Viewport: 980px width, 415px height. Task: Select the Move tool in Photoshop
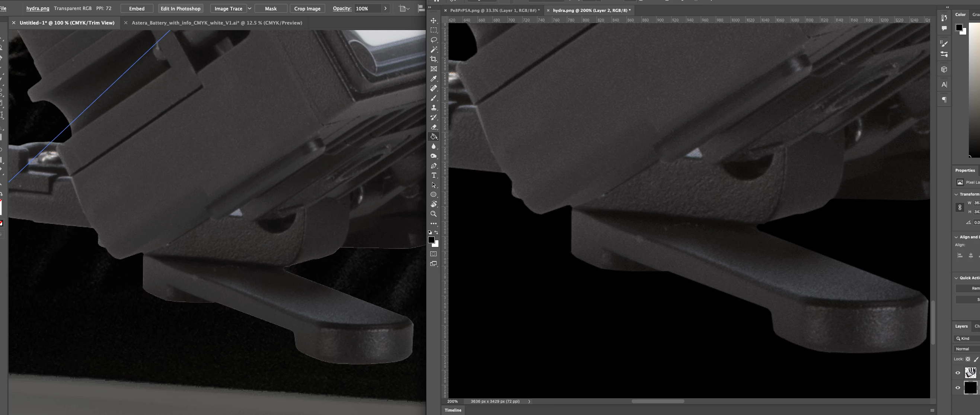click(433, 20)
